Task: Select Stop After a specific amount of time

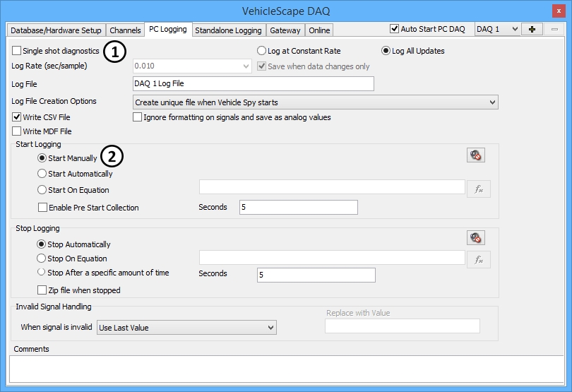Action: [42, 273]
